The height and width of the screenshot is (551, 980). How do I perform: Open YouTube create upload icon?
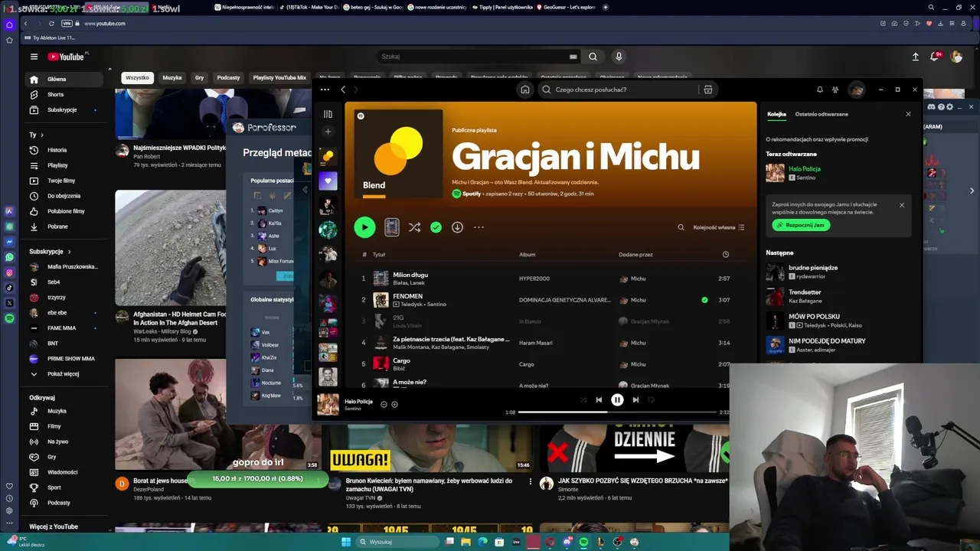pos(916,57)
